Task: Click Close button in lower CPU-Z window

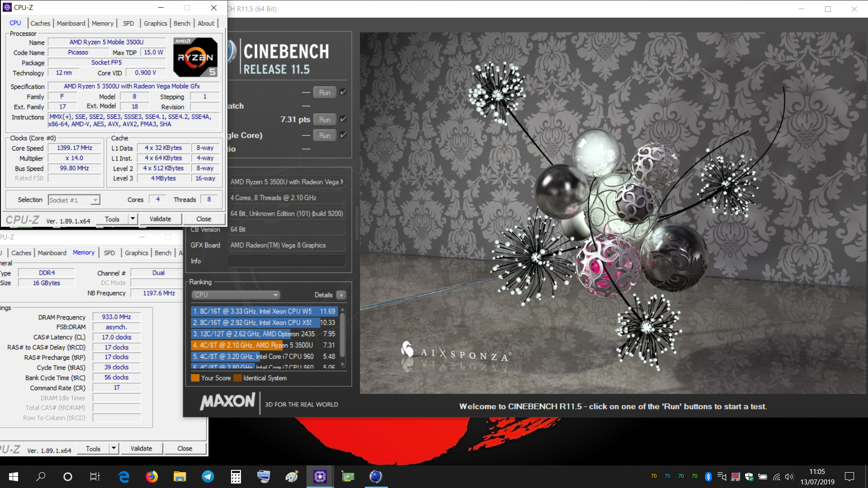Action: coord(185,449)
